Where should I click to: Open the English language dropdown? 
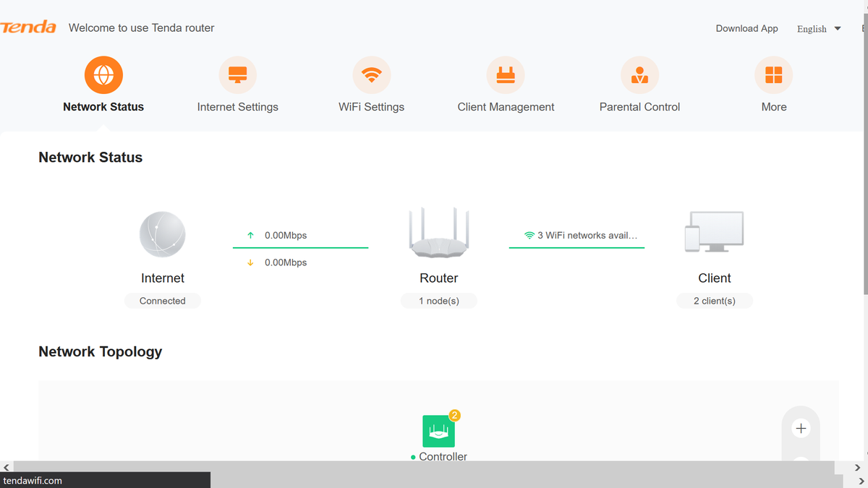(x=818, y=29)
